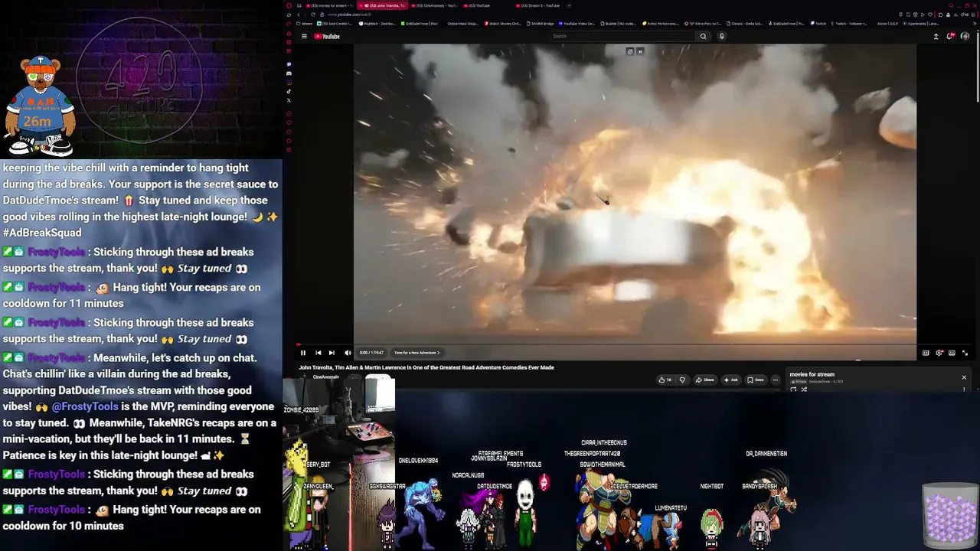Focus the YouTube search box
This screenshot has height=551, width=980.
[622, 36]
